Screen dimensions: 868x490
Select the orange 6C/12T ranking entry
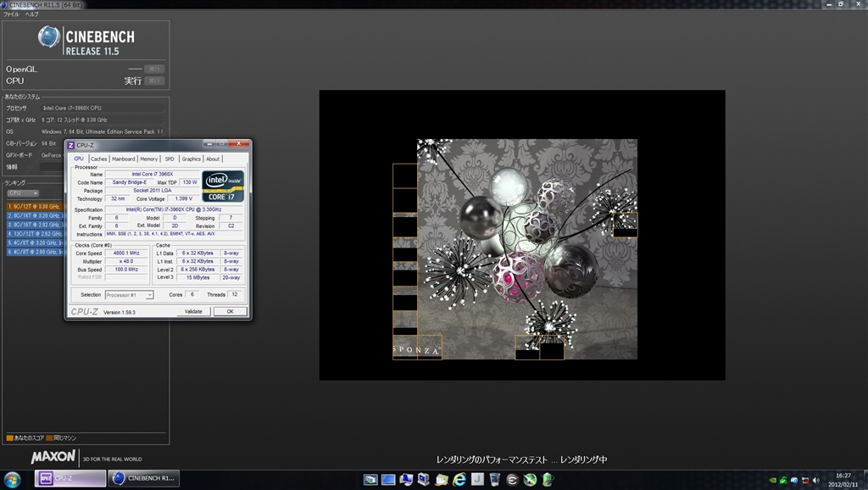tap(34, 206)
